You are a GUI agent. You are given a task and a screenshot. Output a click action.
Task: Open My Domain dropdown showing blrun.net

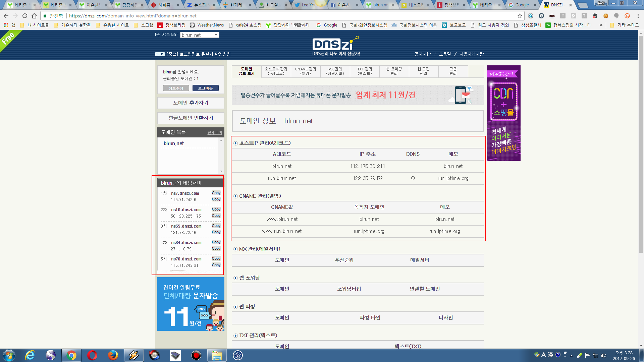tap(200, 35)
